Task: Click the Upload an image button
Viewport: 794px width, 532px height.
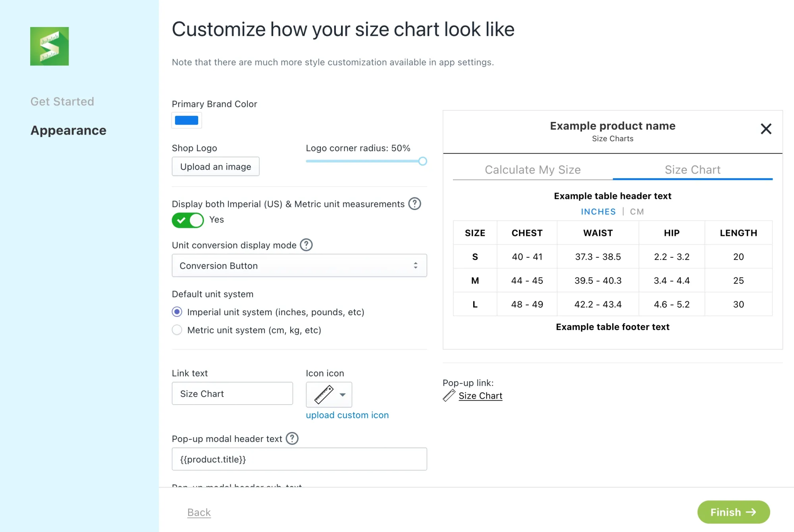Action: tap(215, 166)
